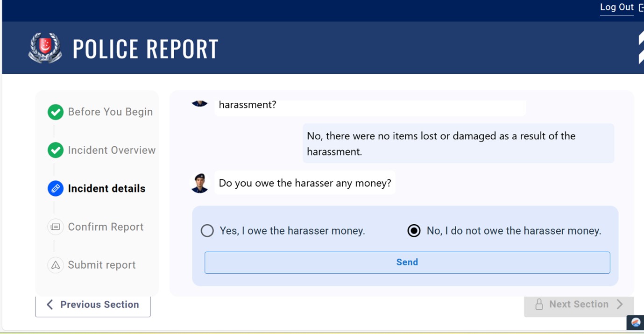This screenshot has width=644, height=334.
Task: Click the chat assistant icon in the taskbar
Action: tap(635, 322)
